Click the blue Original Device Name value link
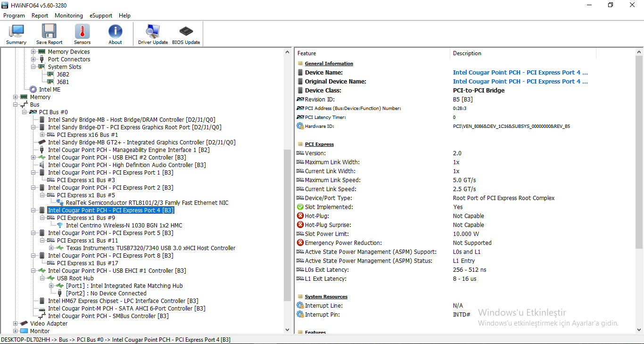Screen dimensions: 644x344 click(x=520, y=81)
